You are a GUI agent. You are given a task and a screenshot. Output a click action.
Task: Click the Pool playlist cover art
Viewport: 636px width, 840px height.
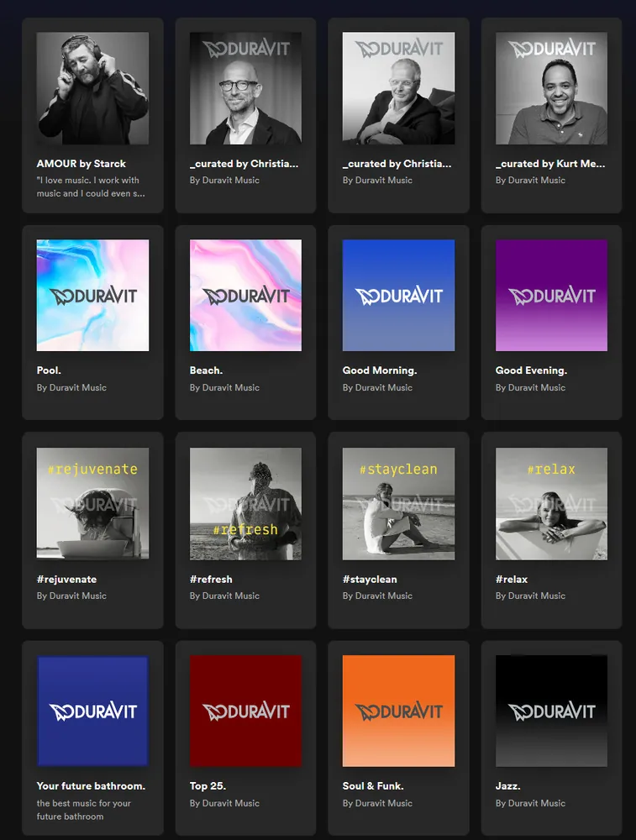(92, 296)
